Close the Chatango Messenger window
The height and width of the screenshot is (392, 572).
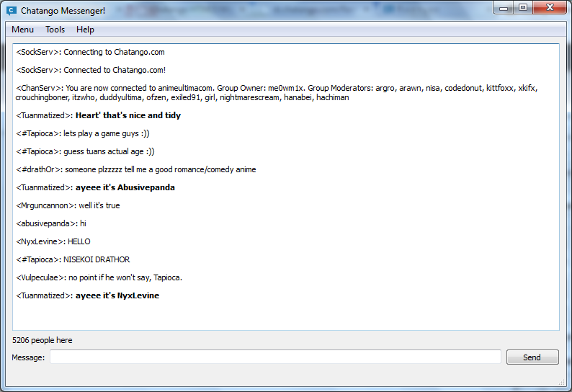pyautogui.click(x=550, y=8)
